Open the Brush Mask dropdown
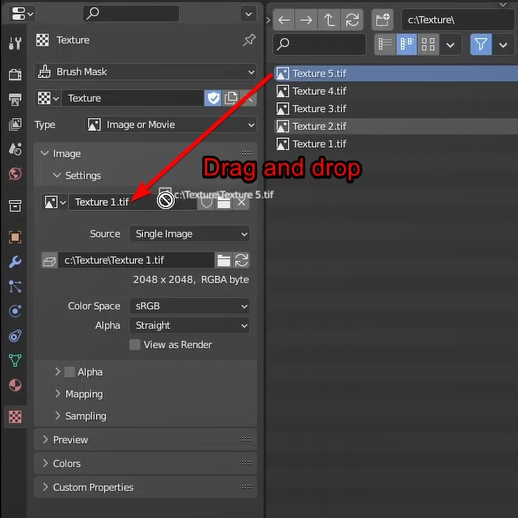The width and height of the screenshot is (518, 518). [x=146, y=72]
